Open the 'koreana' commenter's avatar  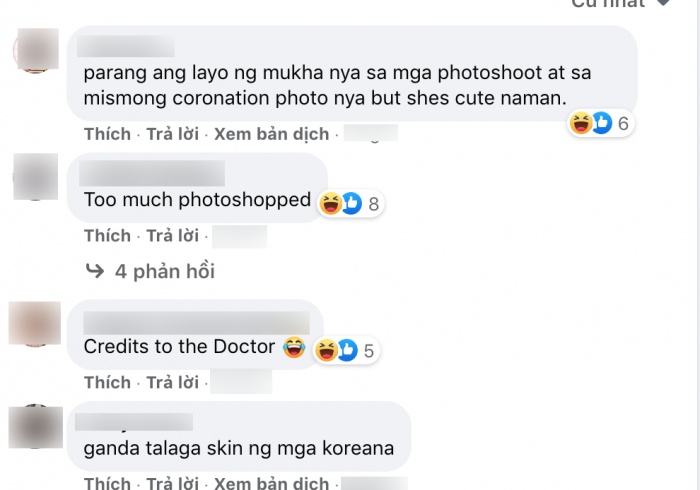click(x=36, y=426)
